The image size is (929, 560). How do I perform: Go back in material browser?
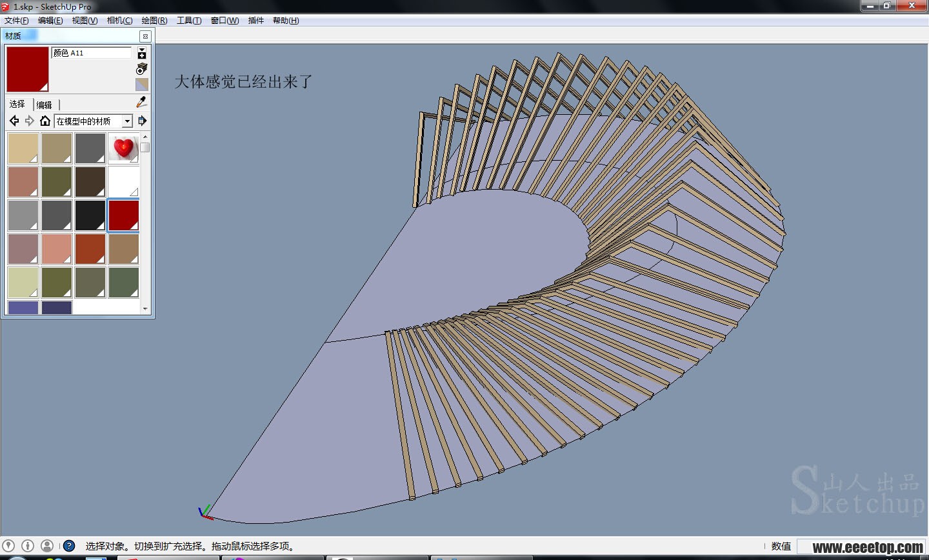click(x=14, y=121)
